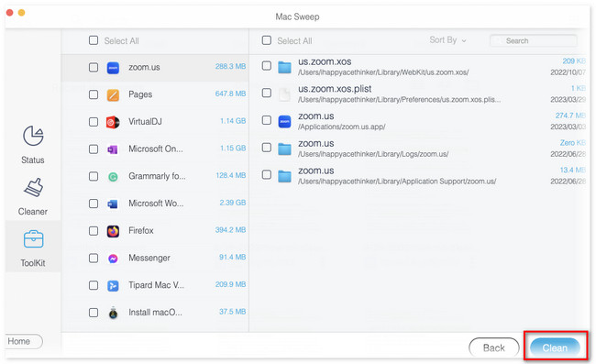Select the Tipard Mac V... 209.9 MB size
Viewport: 596px width, 364px height.
click(230, 284)
